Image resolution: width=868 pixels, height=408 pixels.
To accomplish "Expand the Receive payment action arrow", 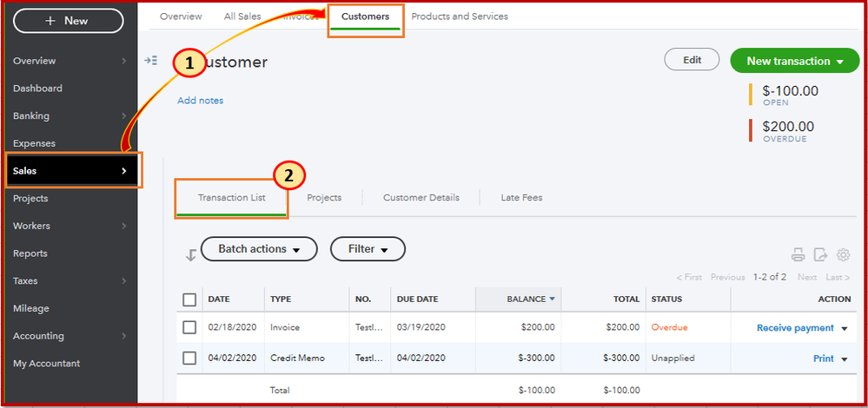I will pyautogui.click(x=845, y=328).
